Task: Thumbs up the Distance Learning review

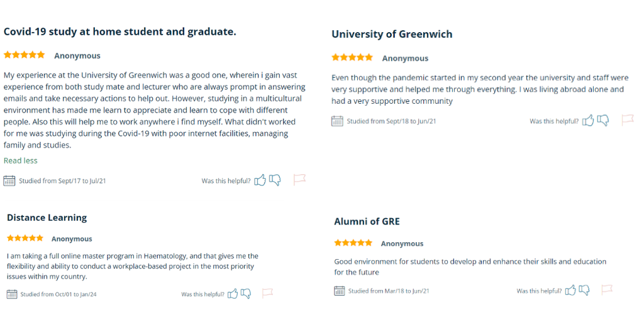Action: 233,294
